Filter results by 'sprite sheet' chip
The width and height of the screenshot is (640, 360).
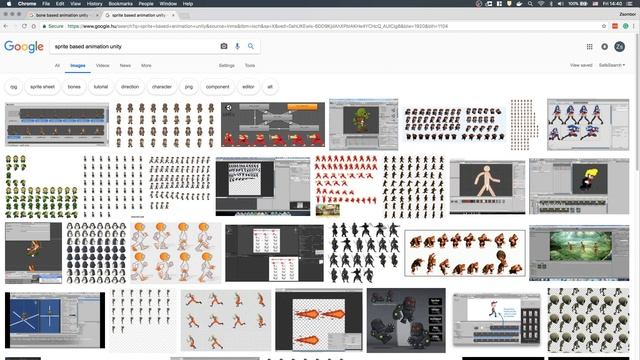tap(42, 87)
